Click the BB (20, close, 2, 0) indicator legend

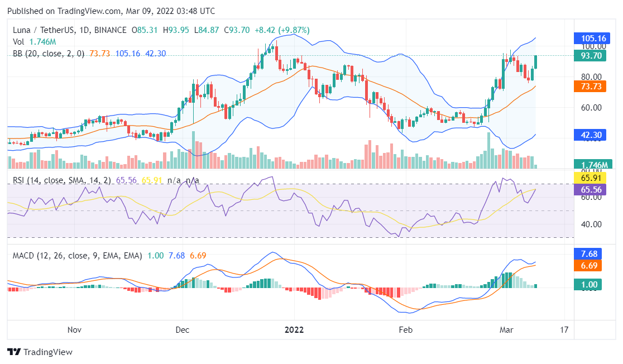pos(49,54)
